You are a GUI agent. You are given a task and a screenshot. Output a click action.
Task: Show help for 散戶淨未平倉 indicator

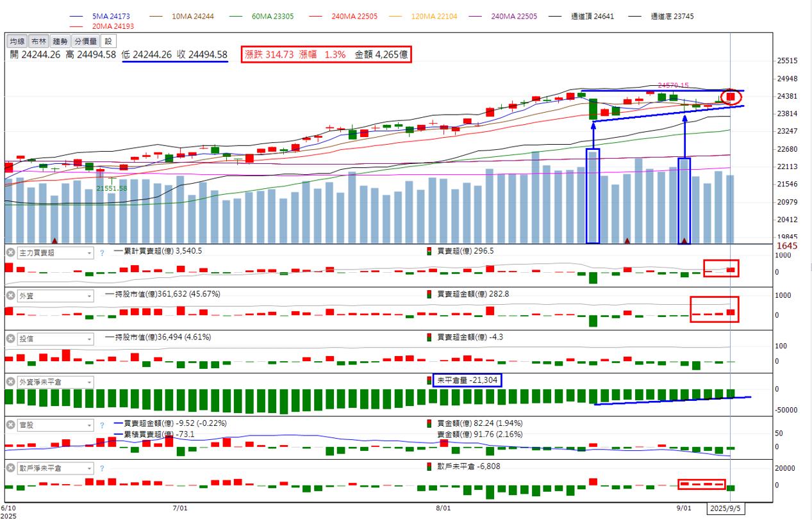101,469
